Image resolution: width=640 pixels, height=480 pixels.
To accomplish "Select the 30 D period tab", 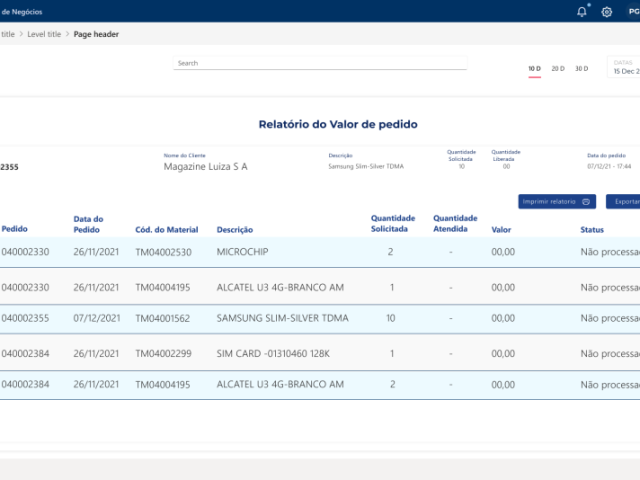I will (582, 69).
